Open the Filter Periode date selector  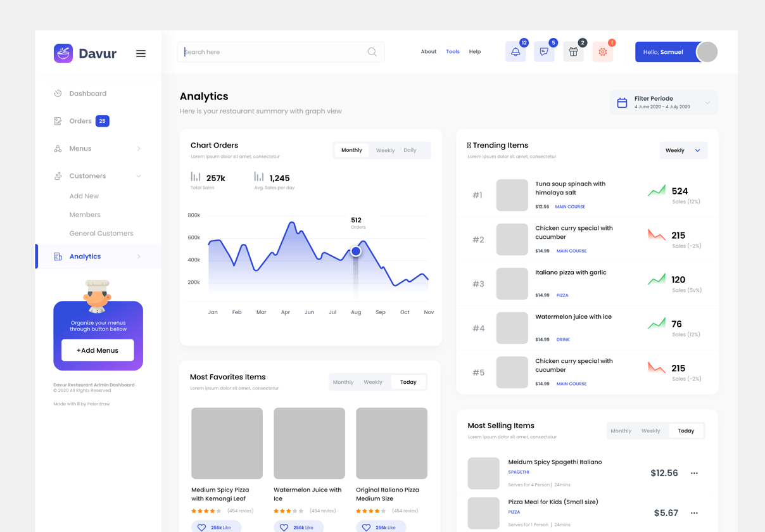pos(663,102)
